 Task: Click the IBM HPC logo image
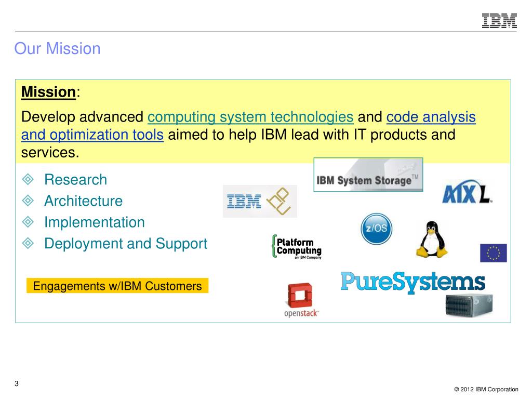point(260,201)
